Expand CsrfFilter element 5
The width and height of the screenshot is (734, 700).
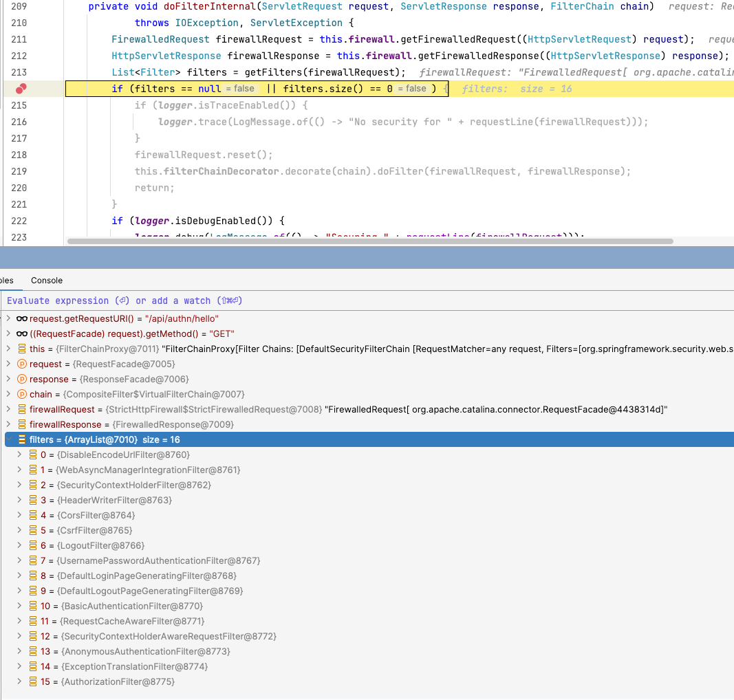19,530
